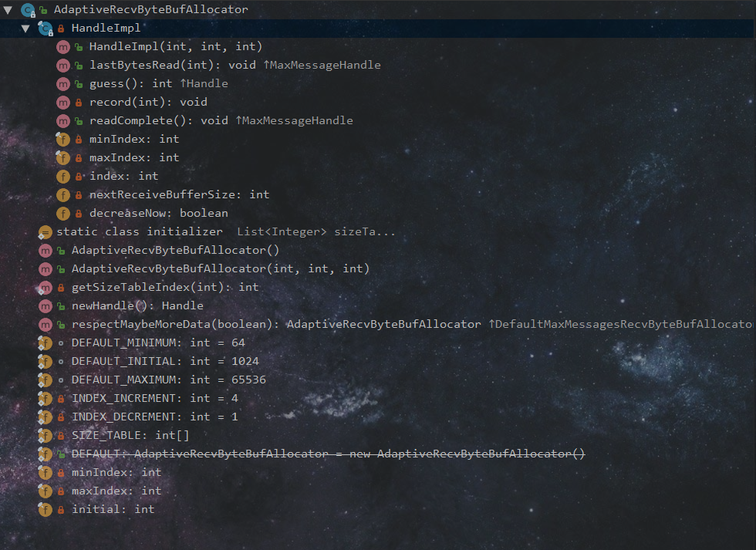Click the List<Integer> sizeTa... text

(316, 232)
